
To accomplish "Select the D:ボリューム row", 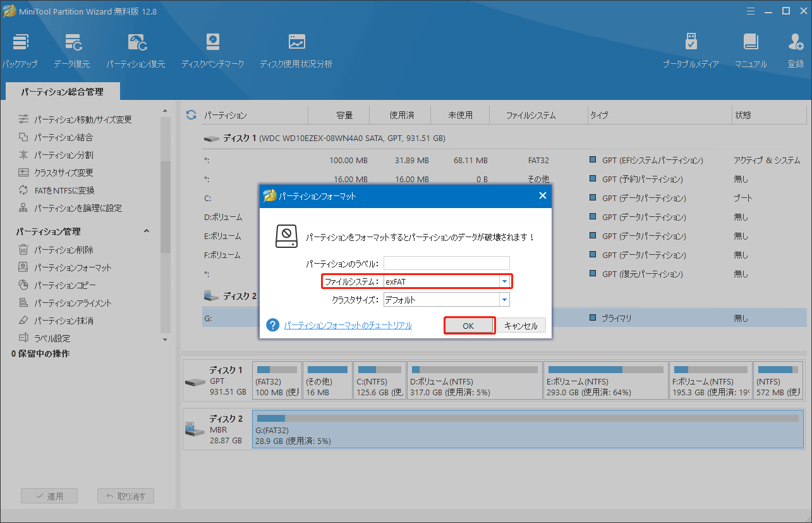I will pyautogui.click(x=504, y=217).
